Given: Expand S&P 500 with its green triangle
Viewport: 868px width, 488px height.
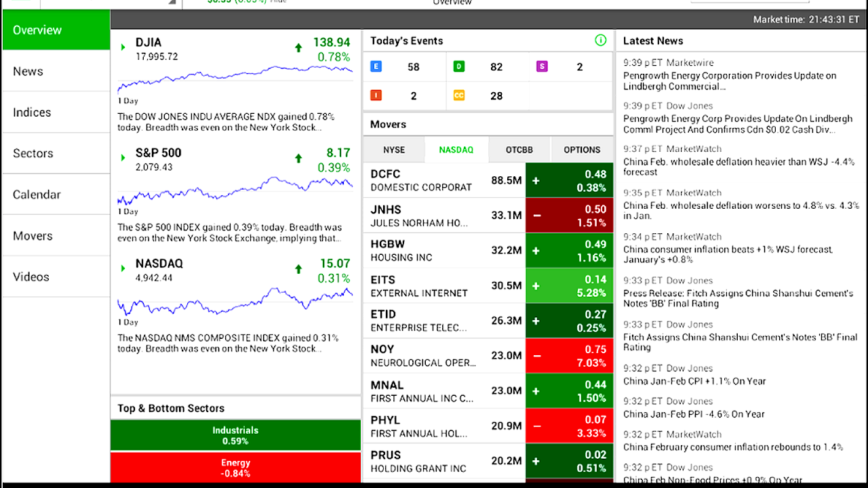Looking at the screenshot, I should click(123, 157).
